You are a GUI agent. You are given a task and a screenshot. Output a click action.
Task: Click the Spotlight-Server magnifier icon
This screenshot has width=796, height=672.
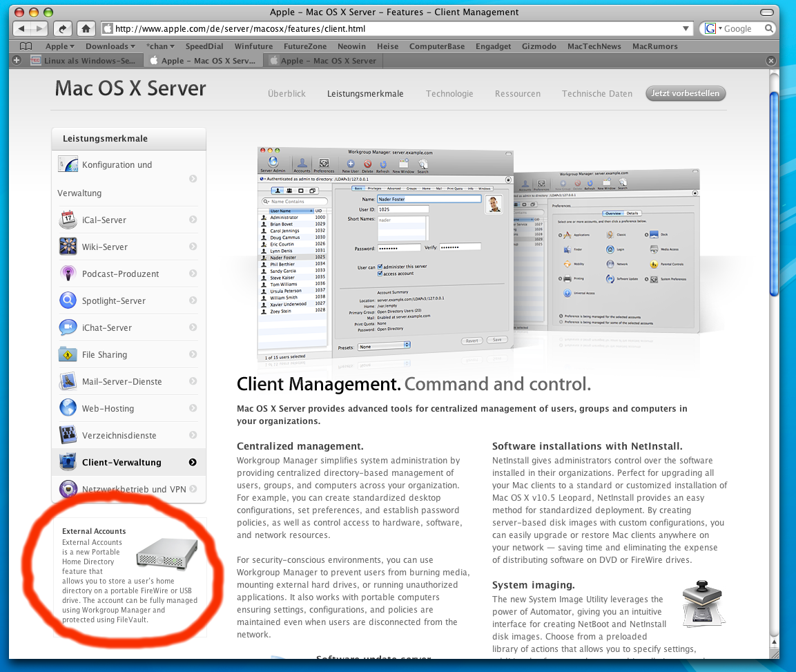(x=68, y=300)
